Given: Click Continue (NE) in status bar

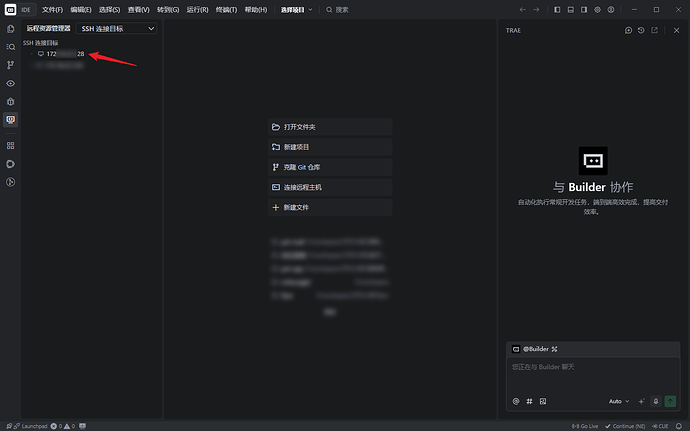Looking at the screenshot, I should (x=625, y=426).
